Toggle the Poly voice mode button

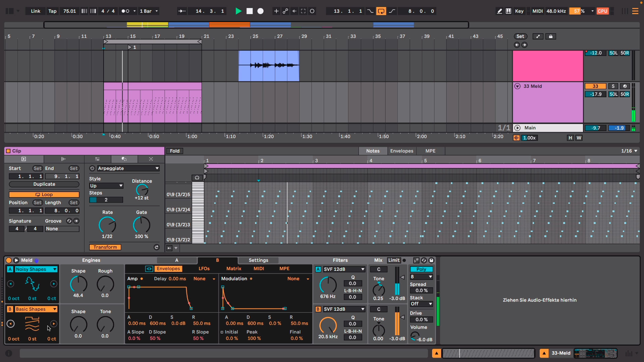pyautogui.click(x=421, y=269)
